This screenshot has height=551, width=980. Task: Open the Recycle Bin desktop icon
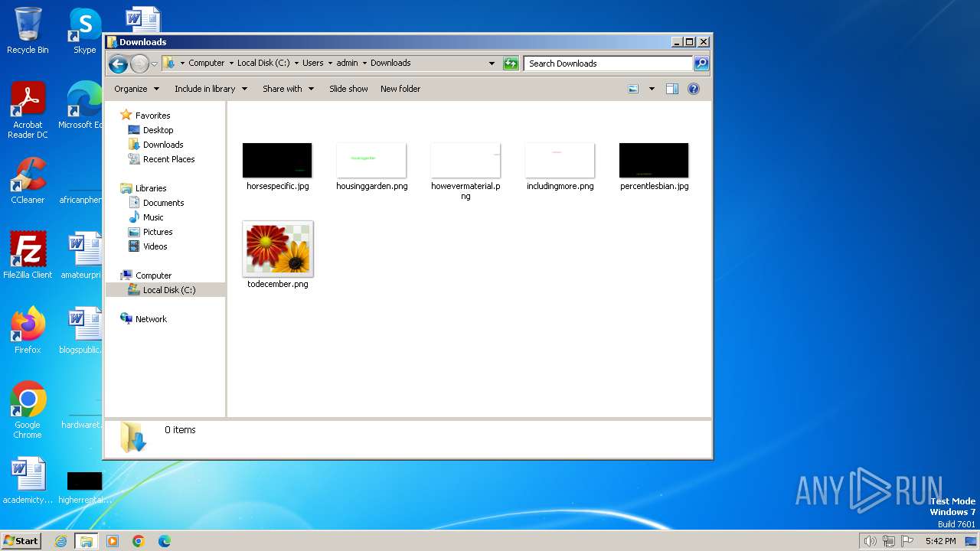click(x=28, y=31)
